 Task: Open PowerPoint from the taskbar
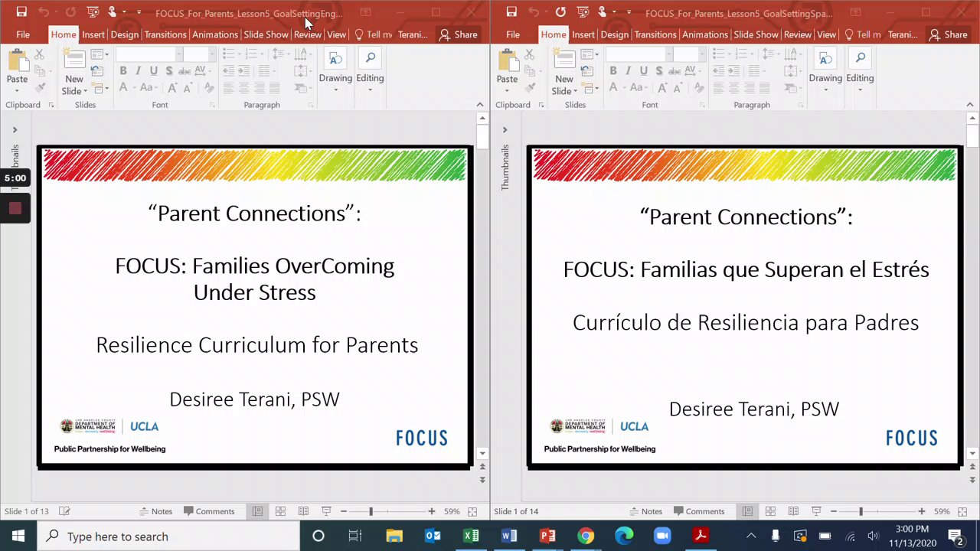click(x=547, y=536)
